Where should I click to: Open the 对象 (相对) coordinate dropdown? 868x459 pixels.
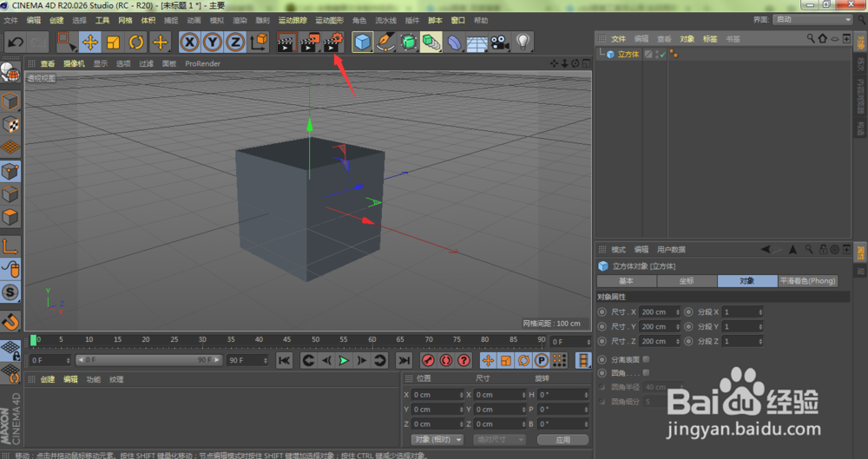point(437,440)
